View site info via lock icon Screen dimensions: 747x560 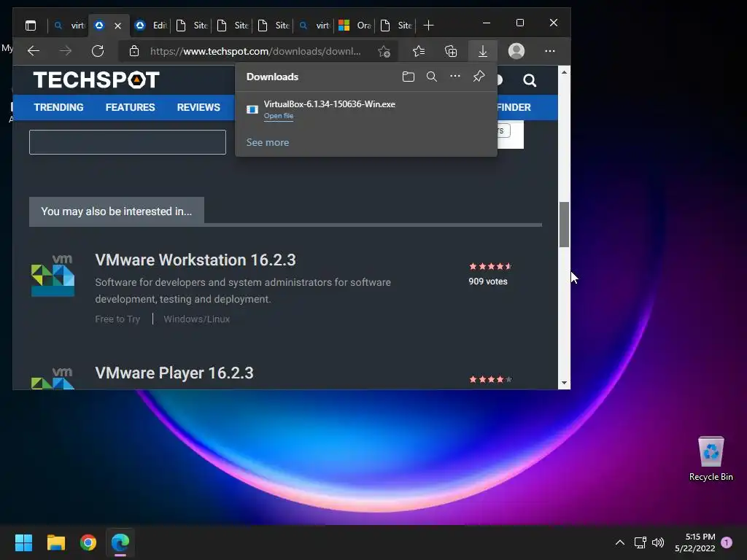pos(134,51)
